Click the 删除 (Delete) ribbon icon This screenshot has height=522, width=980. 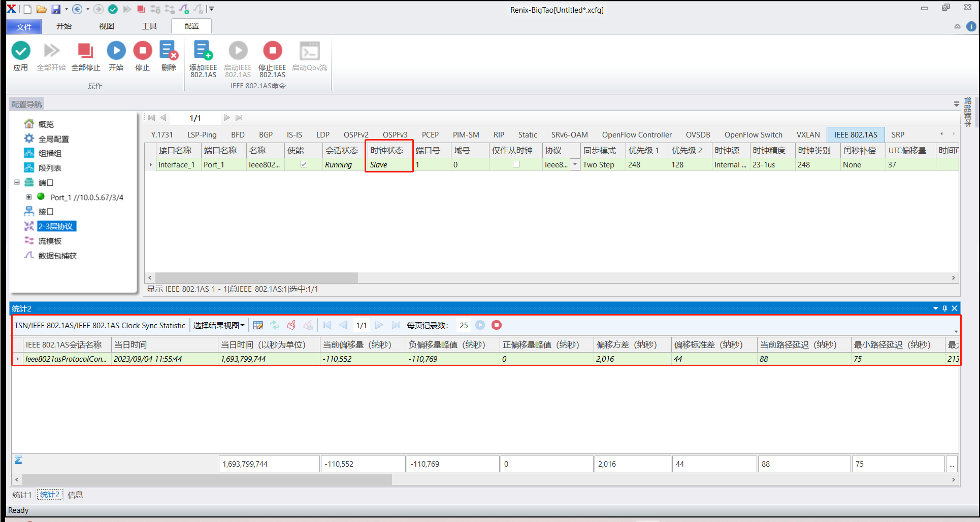[x=169, y=51]
